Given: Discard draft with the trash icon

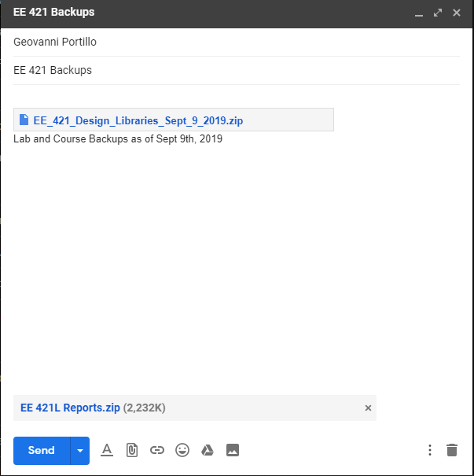Looking at the screenshot, I should (x=452, y=450).
